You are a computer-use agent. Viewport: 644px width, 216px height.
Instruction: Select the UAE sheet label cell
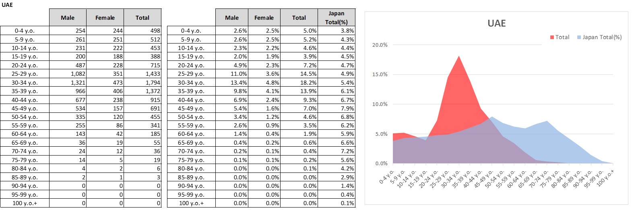pos(7,5)
